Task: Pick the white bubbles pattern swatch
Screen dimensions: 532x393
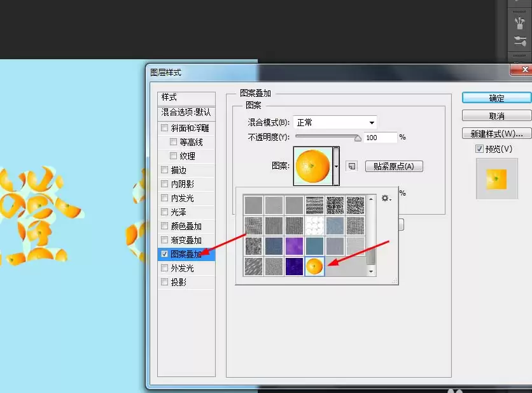Action: (x=314, y=225)
